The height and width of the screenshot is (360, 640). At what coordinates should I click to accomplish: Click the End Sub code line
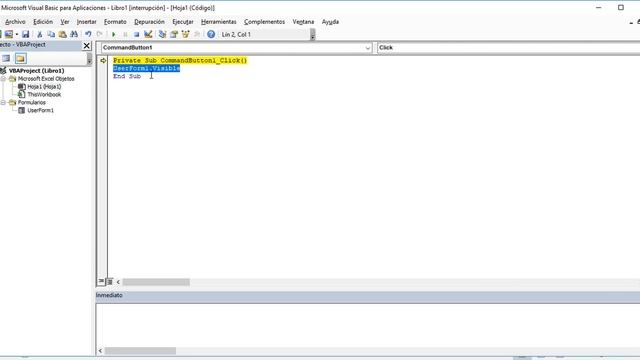click(x=127, y=76)
